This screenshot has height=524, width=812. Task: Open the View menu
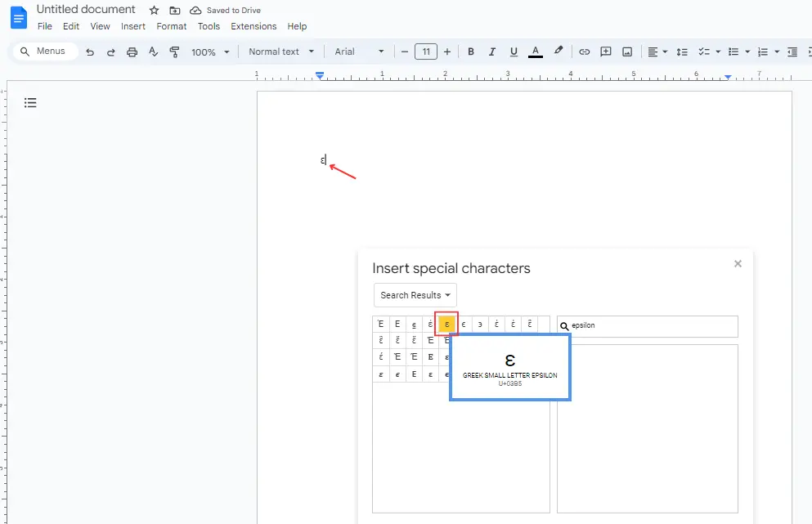pyautogui.click(x=100, y=26)
